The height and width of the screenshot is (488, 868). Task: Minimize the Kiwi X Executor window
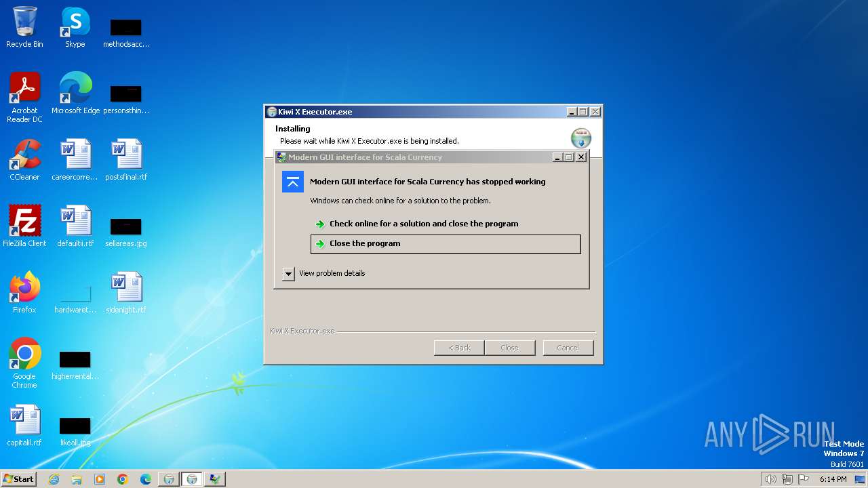[571, 112]
